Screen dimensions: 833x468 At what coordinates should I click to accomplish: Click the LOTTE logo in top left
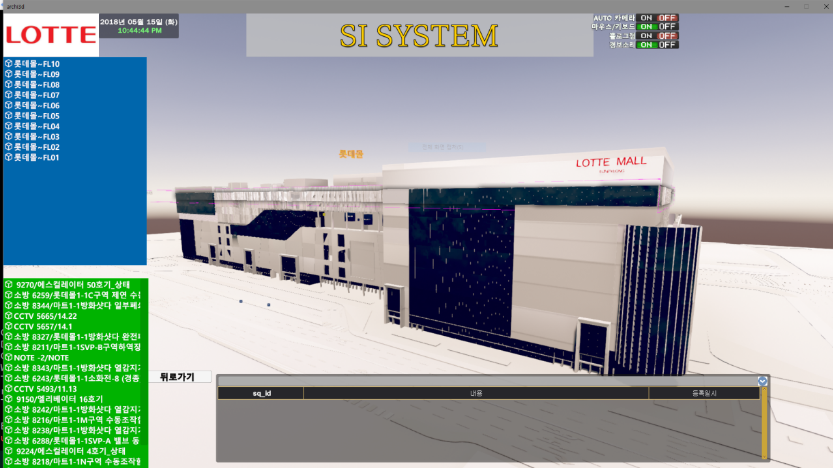pyautogui.click(x=50, y=35)
